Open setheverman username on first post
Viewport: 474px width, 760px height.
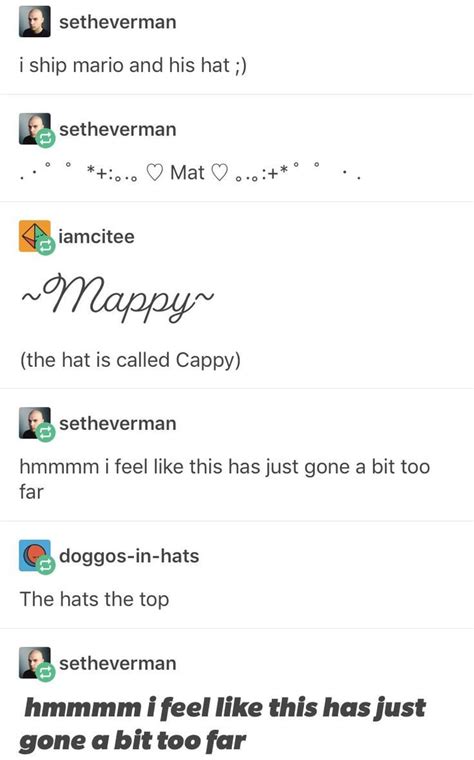click(x=118, y=22)
